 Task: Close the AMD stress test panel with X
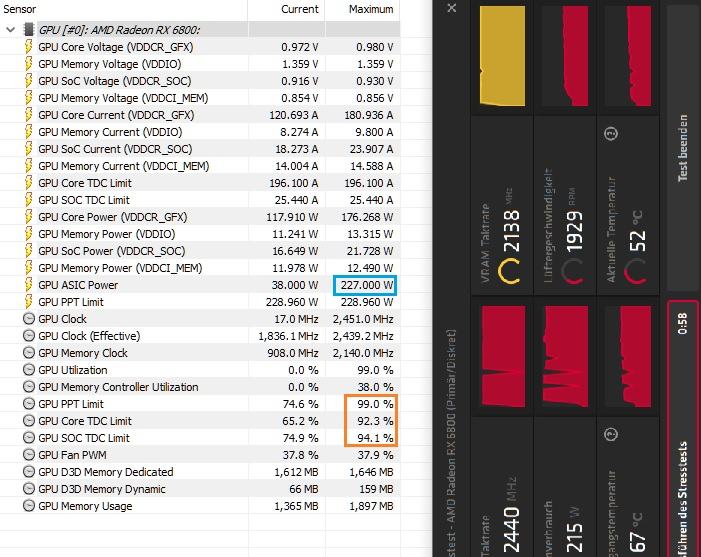(452, 8)
